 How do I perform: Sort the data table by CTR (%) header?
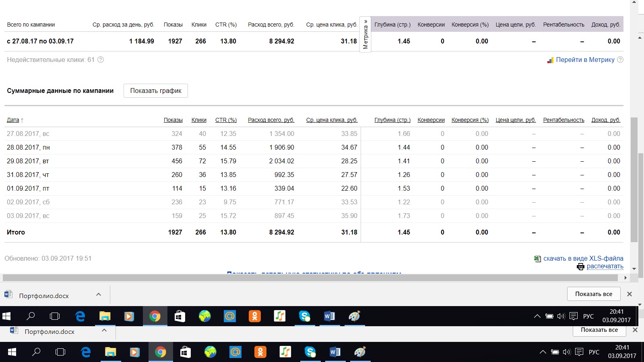coord(226,120)
